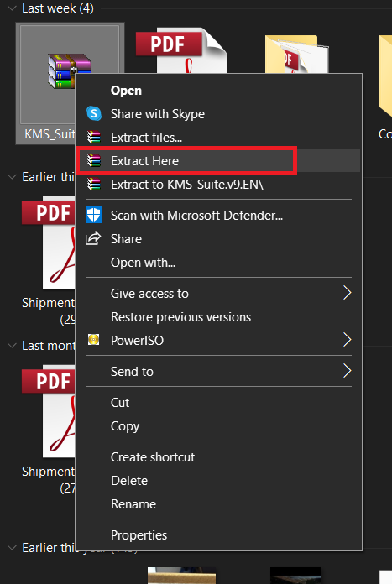
Task: Collapse the Earlier this year group
Action: tap(12, 548)
